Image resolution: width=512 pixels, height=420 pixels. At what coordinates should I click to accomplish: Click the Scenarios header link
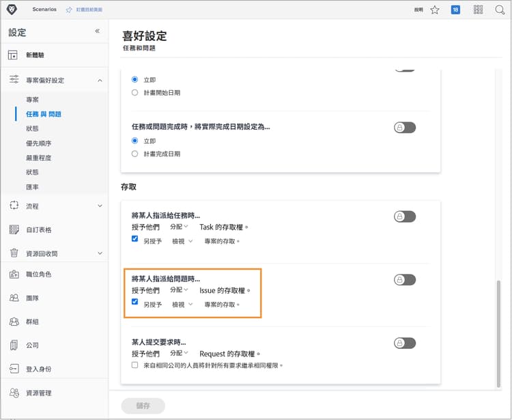(x=44, y=10)
